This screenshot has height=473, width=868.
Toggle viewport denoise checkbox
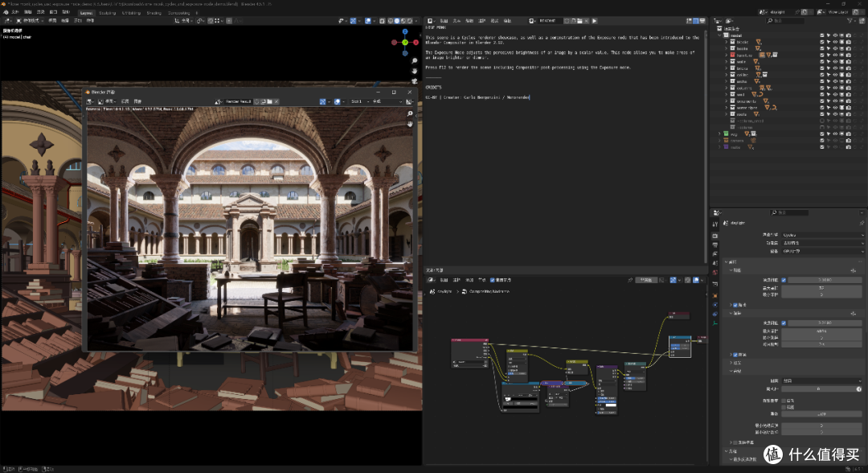click(735, 305)
